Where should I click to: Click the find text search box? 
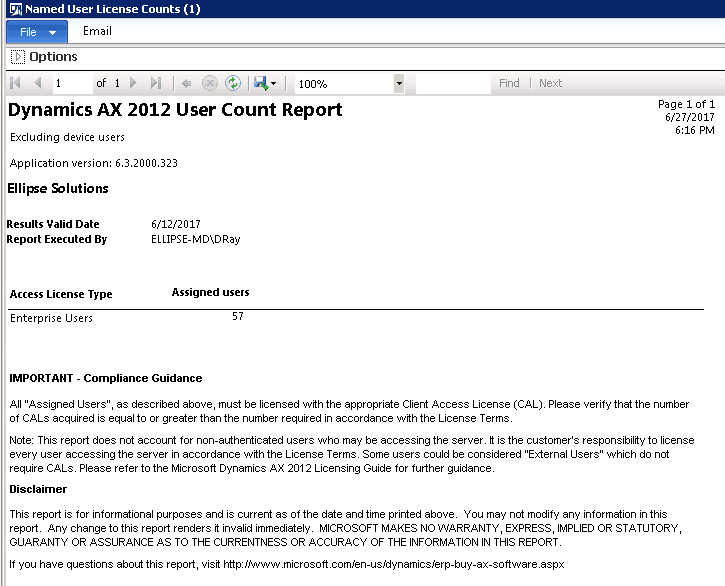tap(453, 84)
